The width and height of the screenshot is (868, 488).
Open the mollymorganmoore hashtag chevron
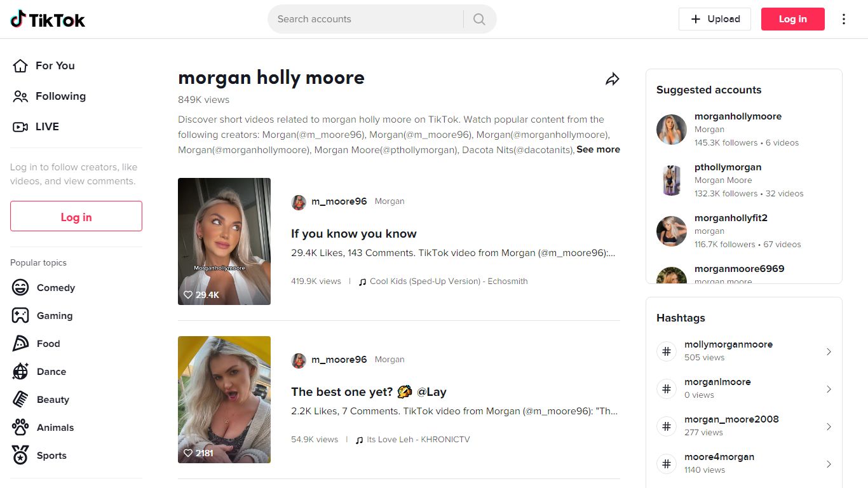pos(829,351)
